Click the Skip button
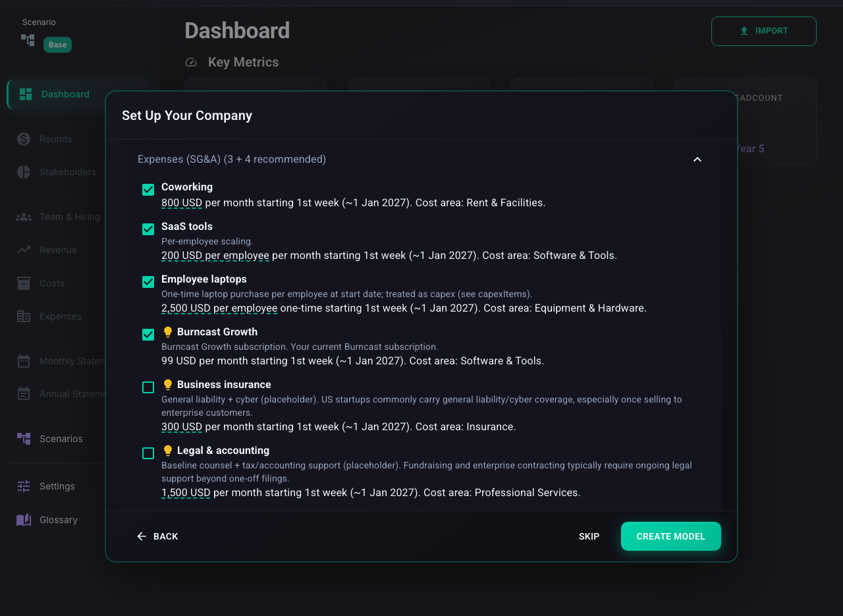Image resolution: width=843 pixels, height=616 pixels. pyautogui.click(x=589, y=536)
